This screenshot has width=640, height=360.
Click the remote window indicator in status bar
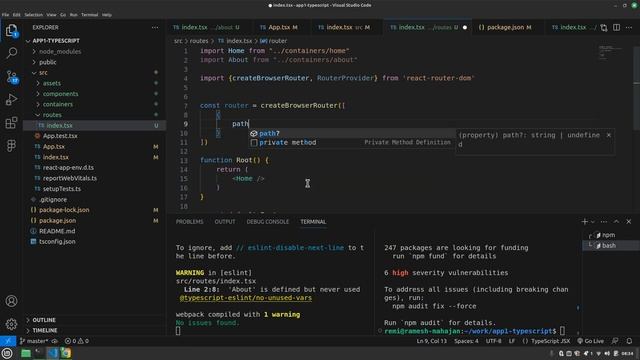pos(8,341)
